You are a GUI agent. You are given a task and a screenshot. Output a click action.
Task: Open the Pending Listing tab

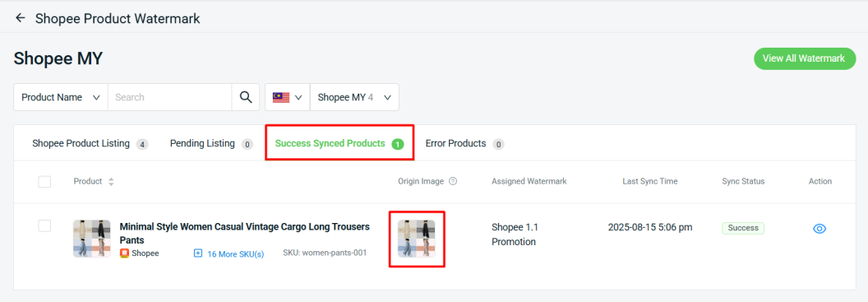click(x=211, y=143)
